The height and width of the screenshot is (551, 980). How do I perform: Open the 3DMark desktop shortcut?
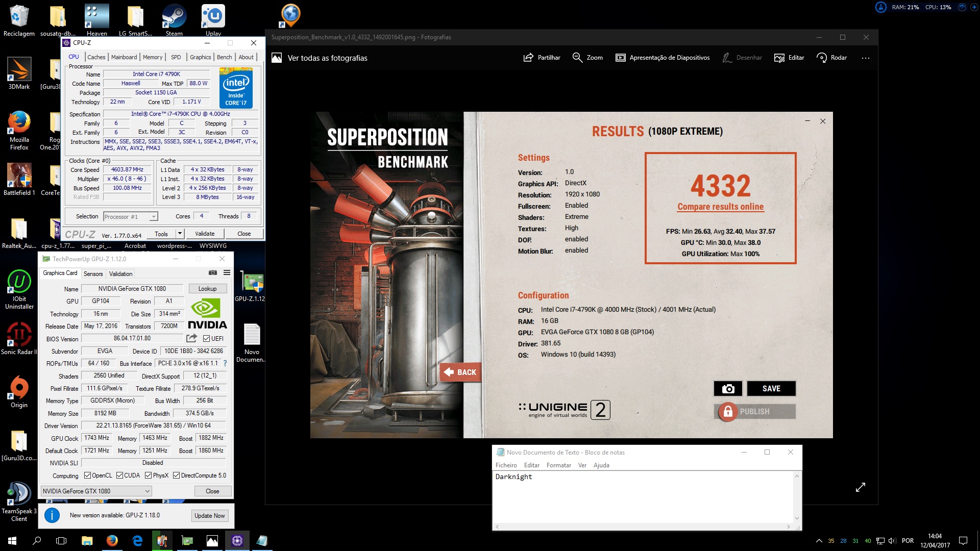[x=19, y=73]
